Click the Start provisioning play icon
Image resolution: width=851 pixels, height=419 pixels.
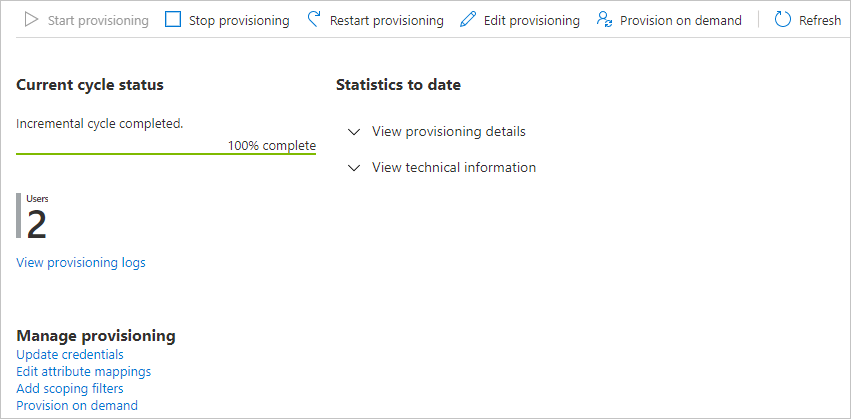[x=32, y=20]
